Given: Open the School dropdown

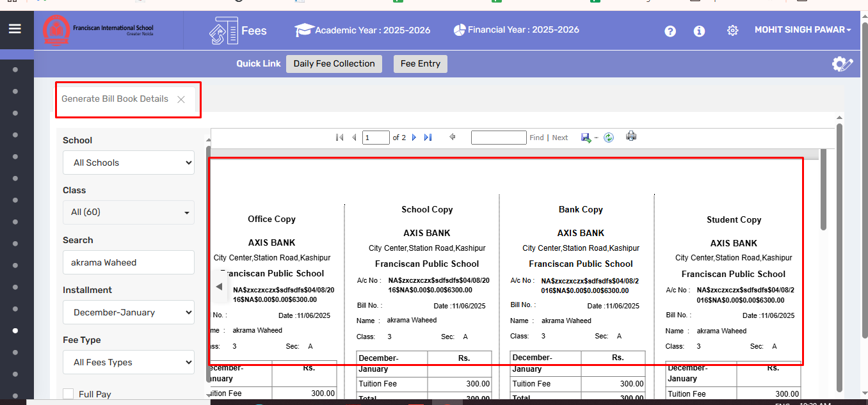Looking at the screenshot, I should click(129, 163).
